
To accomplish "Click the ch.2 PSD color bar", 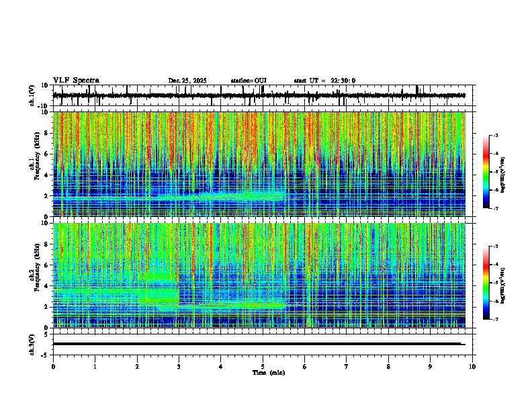I will click(x=486, y=283).
